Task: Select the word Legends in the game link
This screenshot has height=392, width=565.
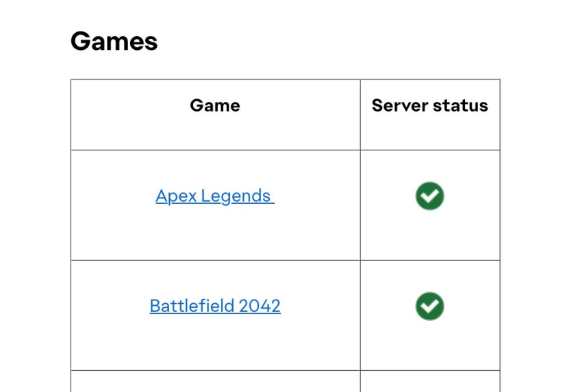Action: 236,196
